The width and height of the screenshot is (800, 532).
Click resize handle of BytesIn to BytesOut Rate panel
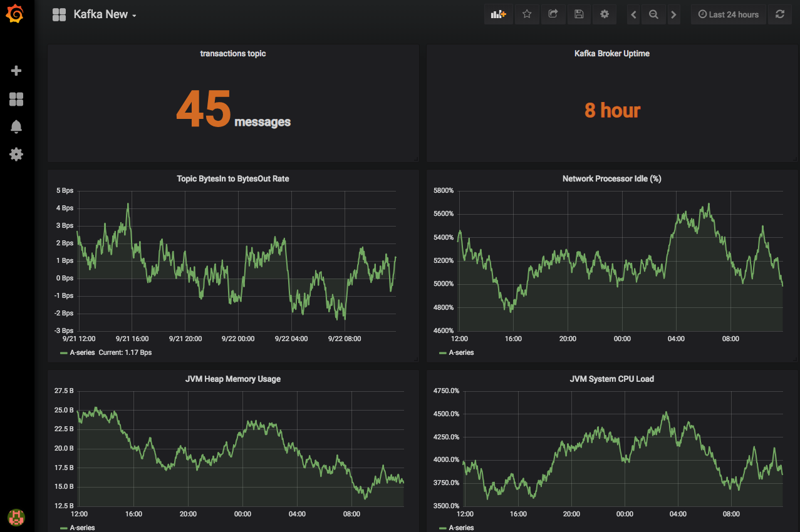[415, 359]
